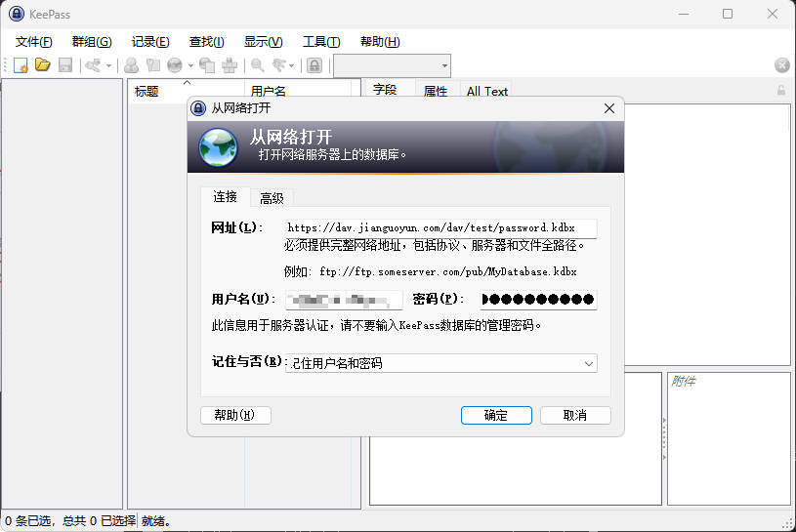Click the Find magnifier toolbar icon
Viewport: 796px width, 532px height.
pos(258,65)
